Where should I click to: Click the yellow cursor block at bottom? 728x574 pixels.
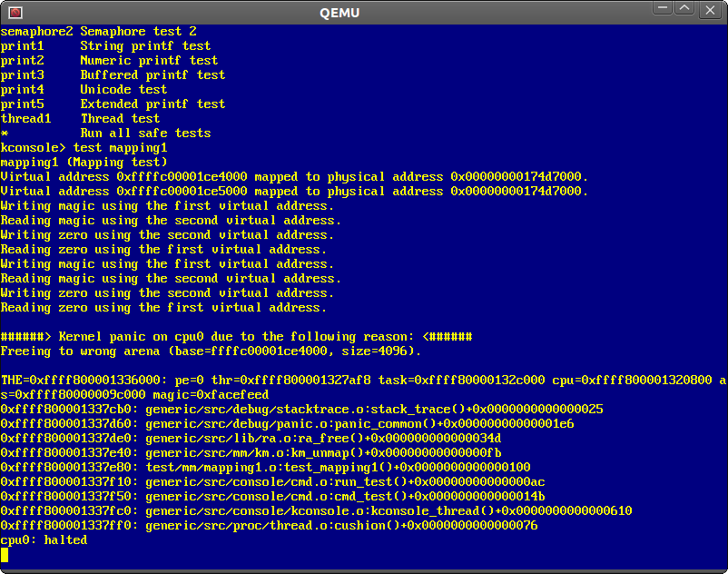[x=5, y=555]
